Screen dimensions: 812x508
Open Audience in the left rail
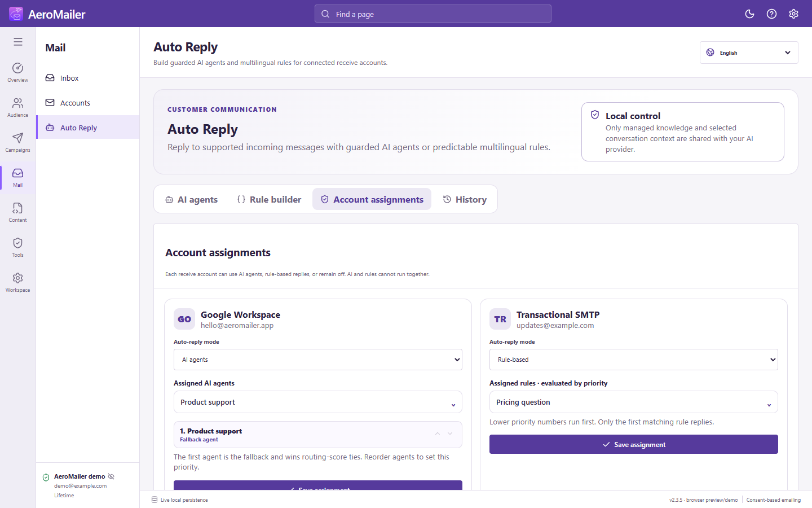[x=18, y=107]
